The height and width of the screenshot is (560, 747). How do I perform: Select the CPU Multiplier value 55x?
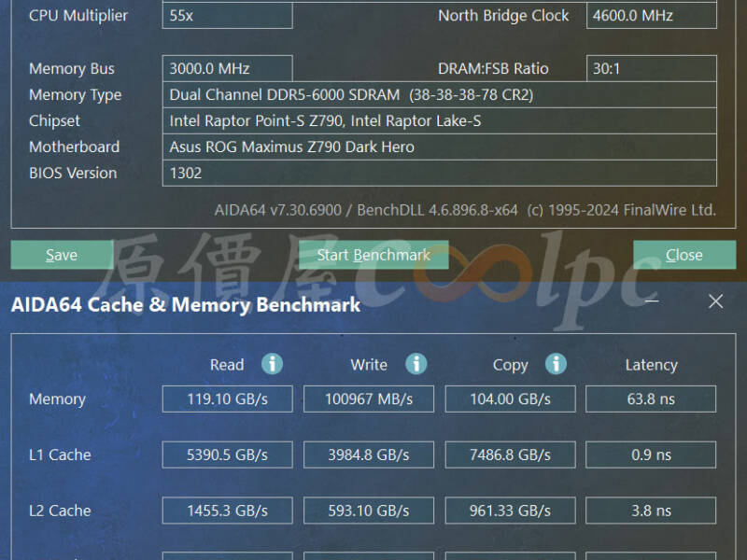tap(227, 16)
